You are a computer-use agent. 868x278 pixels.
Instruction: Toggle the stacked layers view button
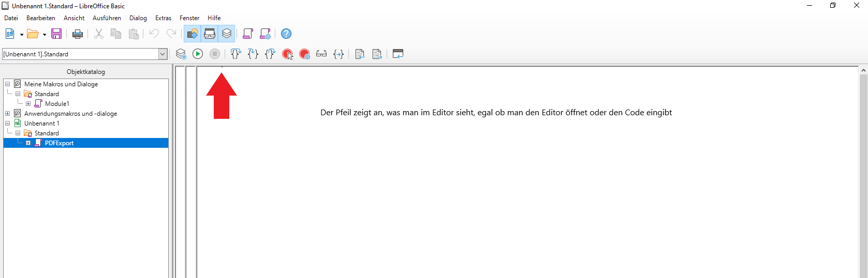tap(227, 34)
